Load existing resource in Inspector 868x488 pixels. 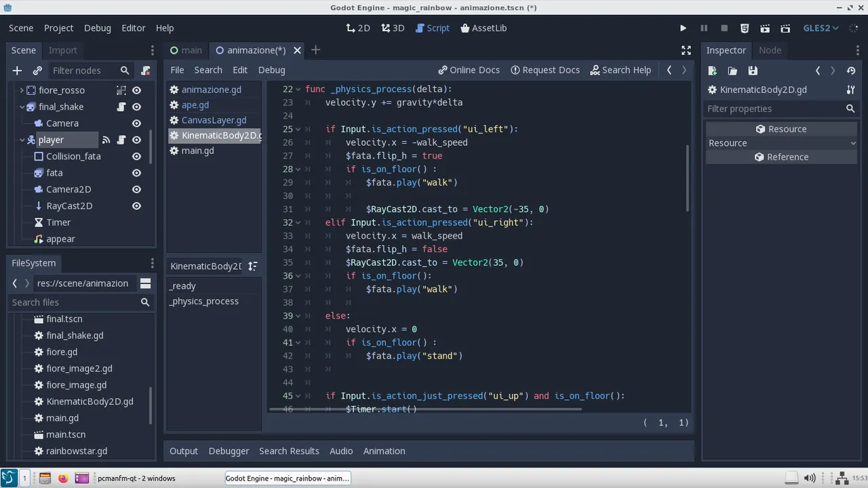(732, 70)
